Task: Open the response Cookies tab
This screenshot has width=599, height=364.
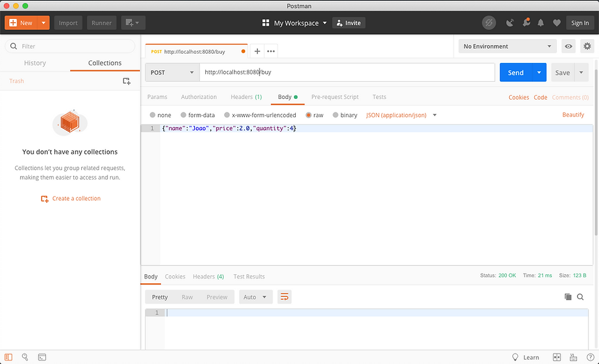Action: tap(175, 277)
